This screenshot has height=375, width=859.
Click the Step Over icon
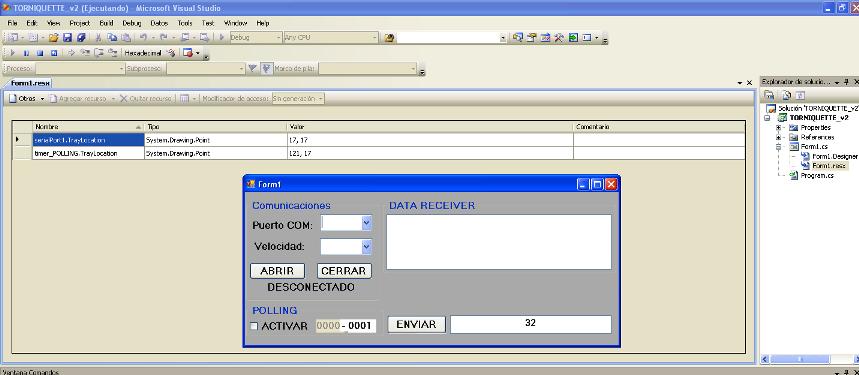[x=99, y=53]
